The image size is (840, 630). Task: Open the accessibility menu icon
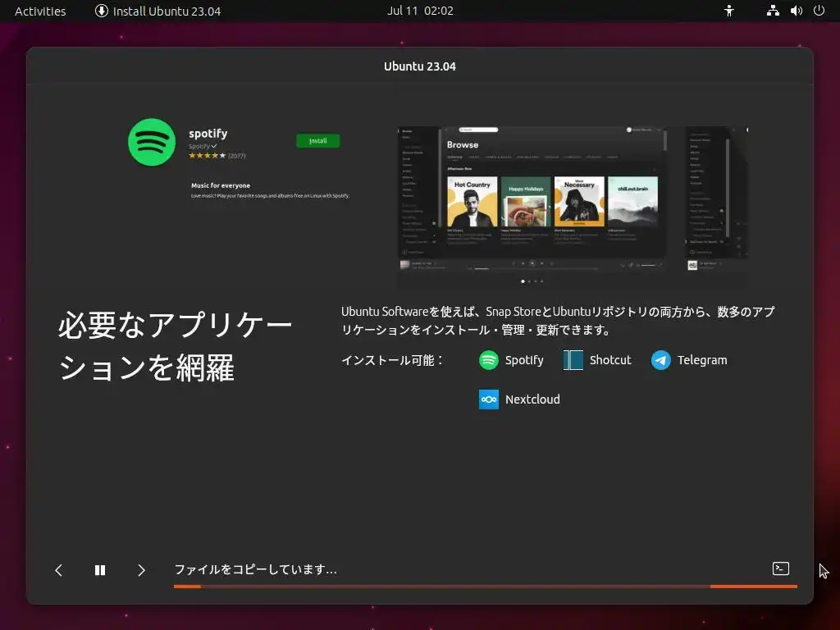729,11
